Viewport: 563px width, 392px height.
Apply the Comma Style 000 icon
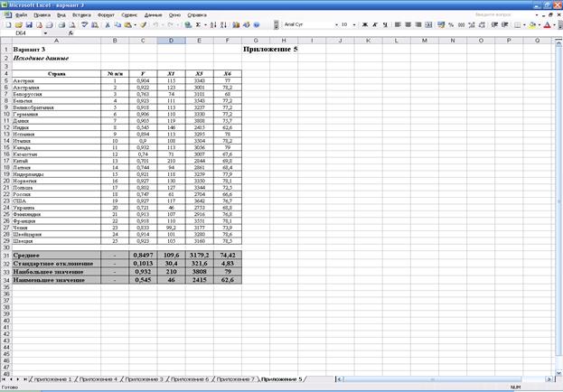click(x=462, y=24)
